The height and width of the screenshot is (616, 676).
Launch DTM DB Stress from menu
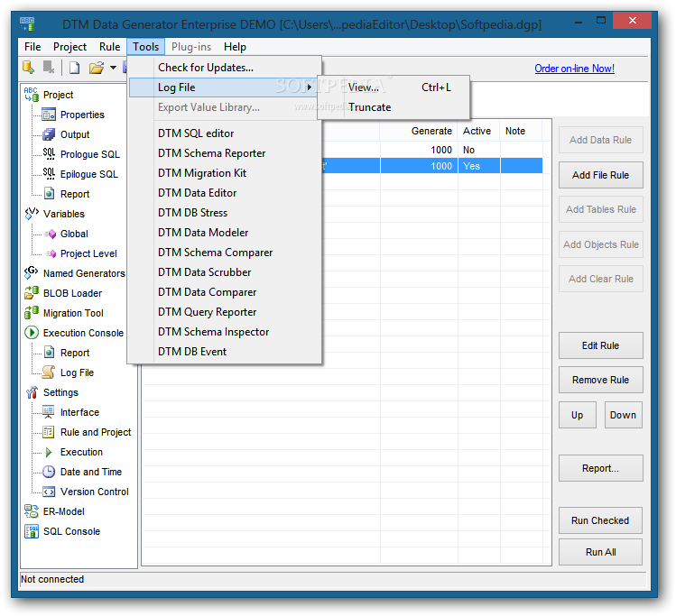(225, 213)
